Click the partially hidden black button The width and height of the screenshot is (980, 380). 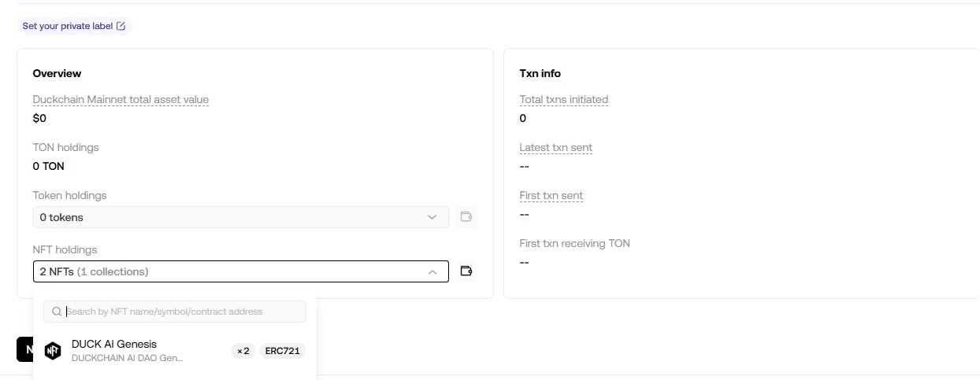[x=25, y=349]
